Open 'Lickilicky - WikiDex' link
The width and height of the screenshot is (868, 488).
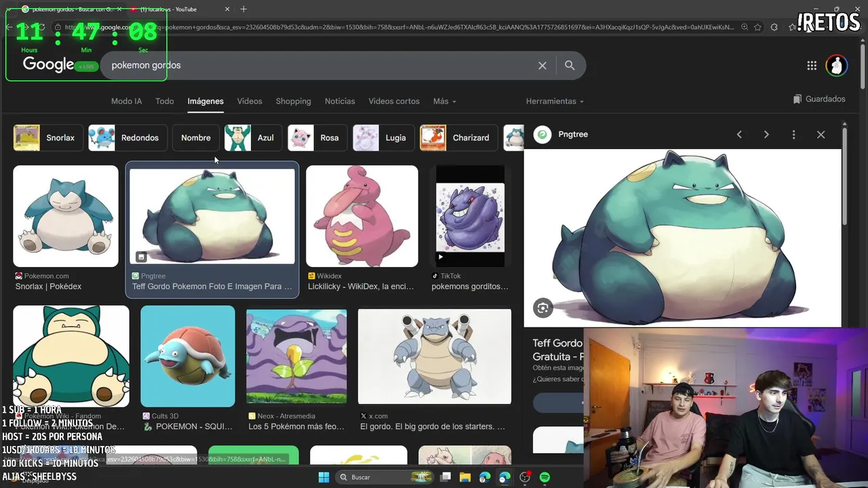click(x=361, y=287)
